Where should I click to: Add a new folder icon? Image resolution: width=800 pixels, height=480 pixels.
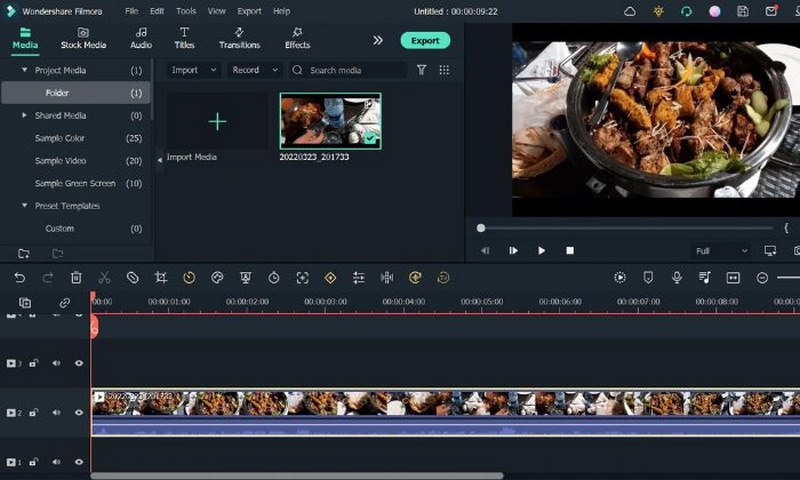point(23,254)
